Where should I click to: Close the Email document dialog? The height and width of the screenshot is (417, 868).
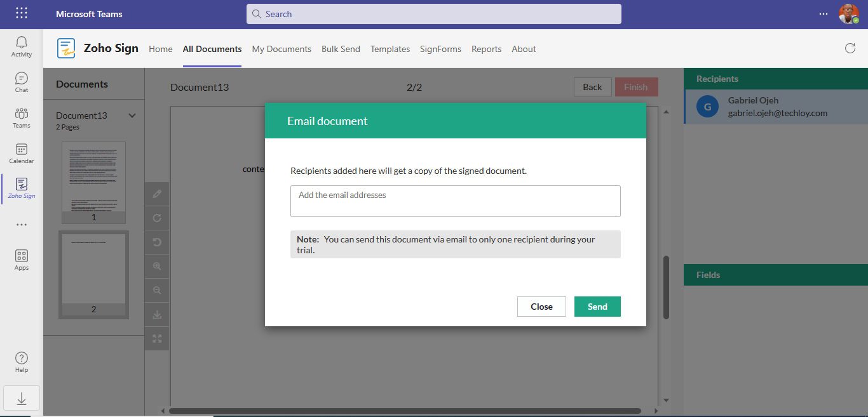[x=541, y=307]
